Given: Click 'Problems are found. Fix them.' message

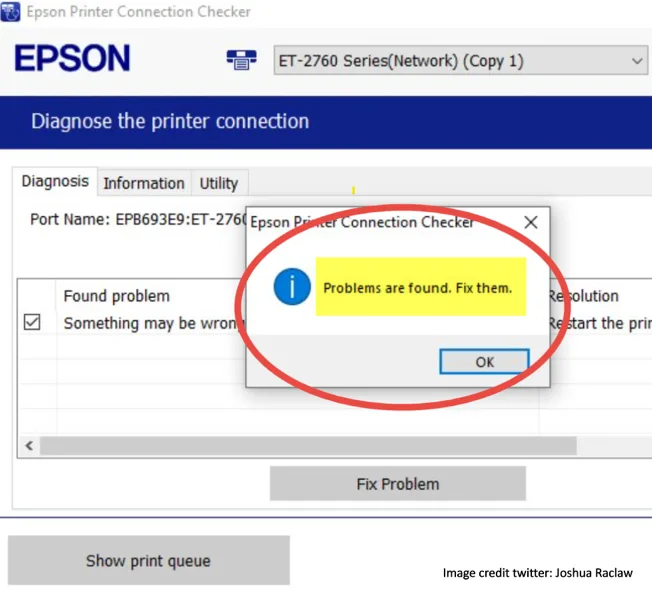Looking at the screenshot, I should pos(417,288).
